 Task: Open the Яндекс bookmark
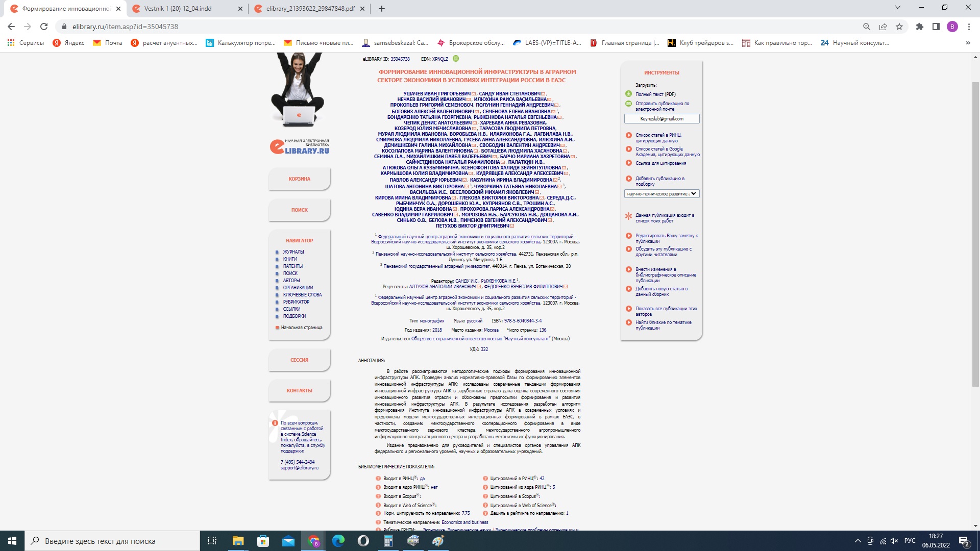[x=69, y=43]
